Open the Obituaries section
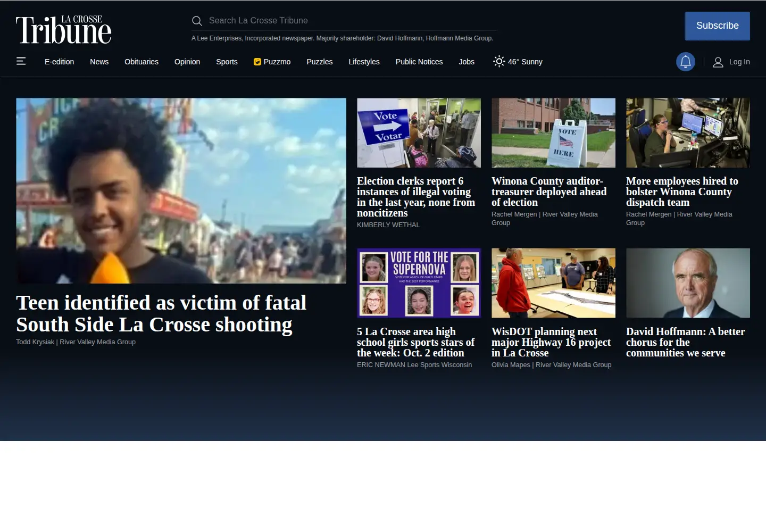Viewport: 766px width, 532px height. (141, 62)
